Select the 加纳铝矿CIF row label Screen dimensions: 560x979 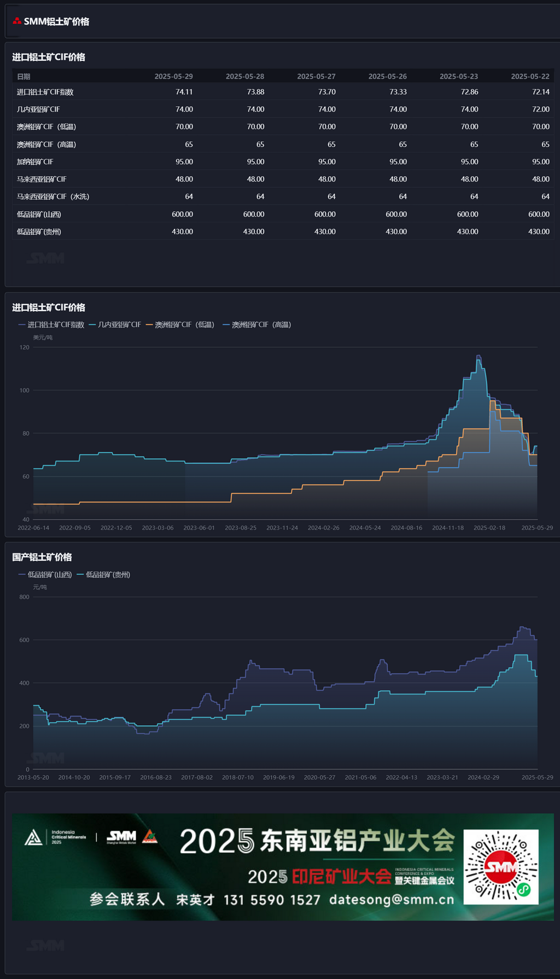pos(35,162)
